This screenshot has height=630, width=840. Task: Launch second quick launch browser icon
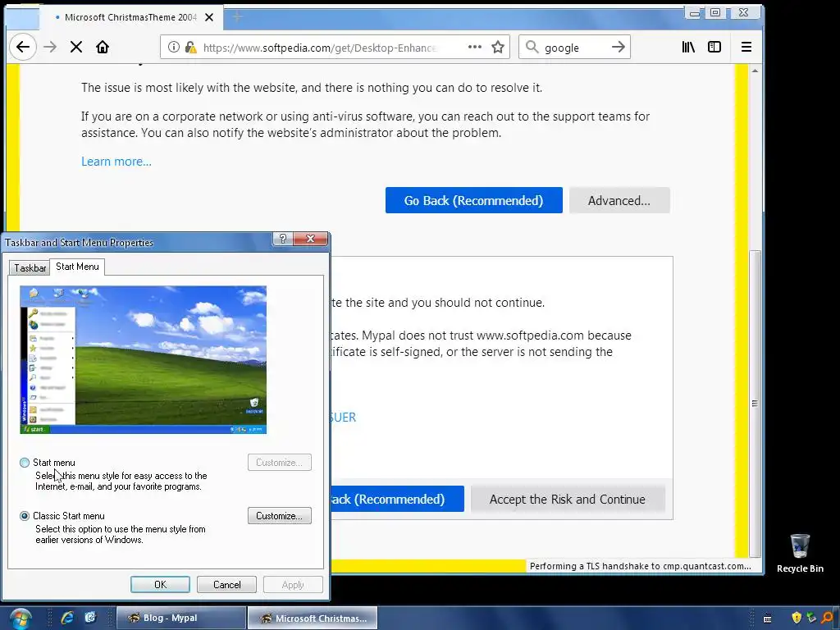[x=90, y=618]
